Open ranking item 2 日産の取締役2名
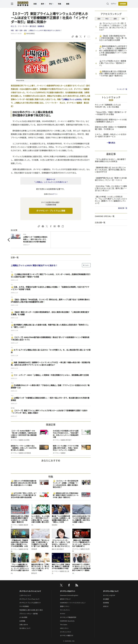 click(x=113, y=38)
